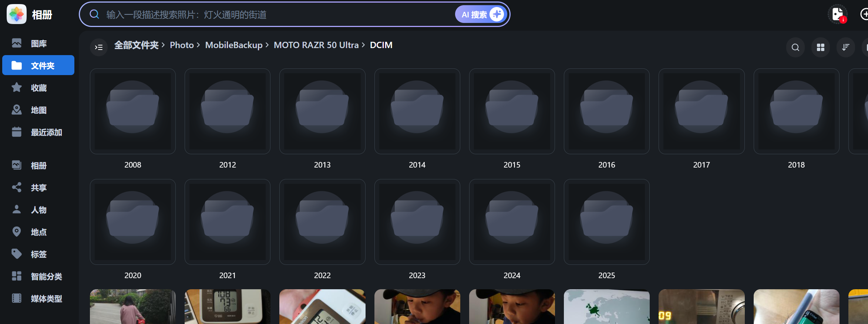Go to MOTO RAZR 50 Ultra breadcrumb

tap(316, 45)
